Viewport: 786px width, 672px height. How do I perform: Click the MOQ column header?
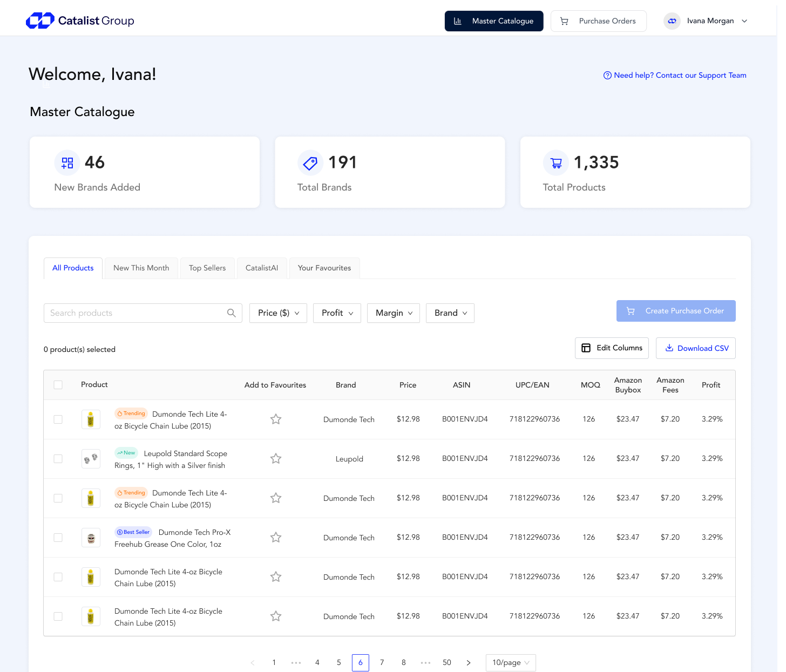tap(591, 385)
